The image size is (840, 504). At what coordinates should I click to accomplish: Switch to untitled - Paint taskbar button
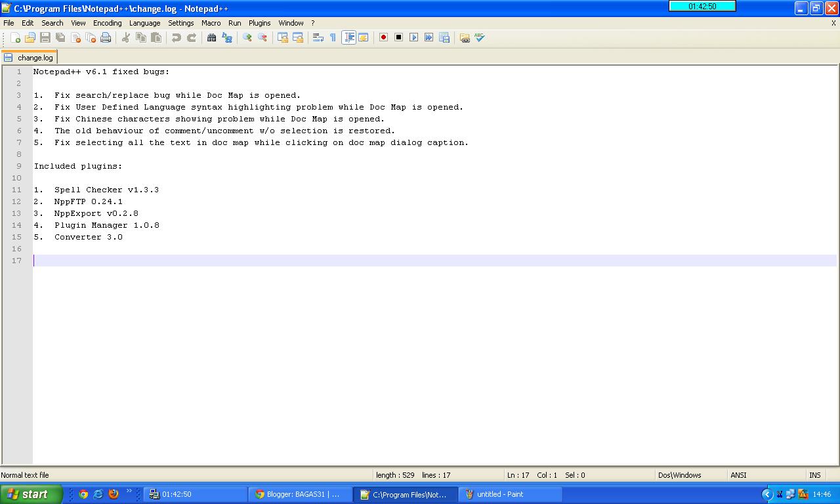[x=511, y=494]
